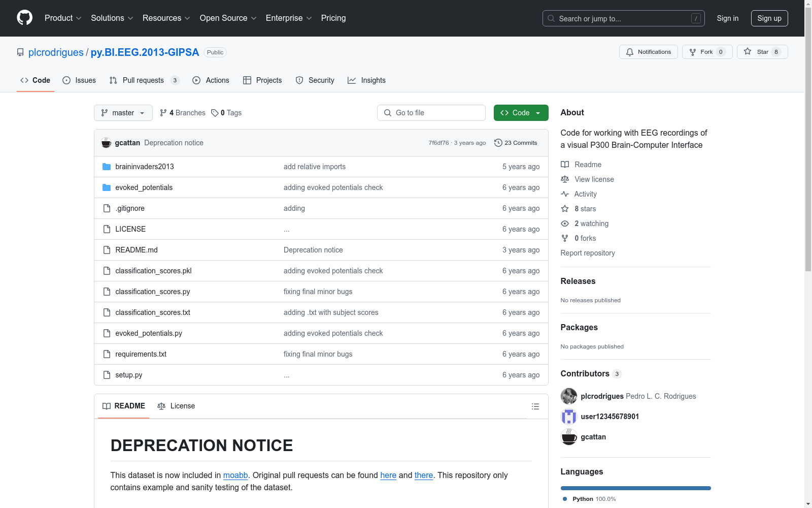Fork this repository
This screenshot has width=812, height=508.
[x=707, y=52]
